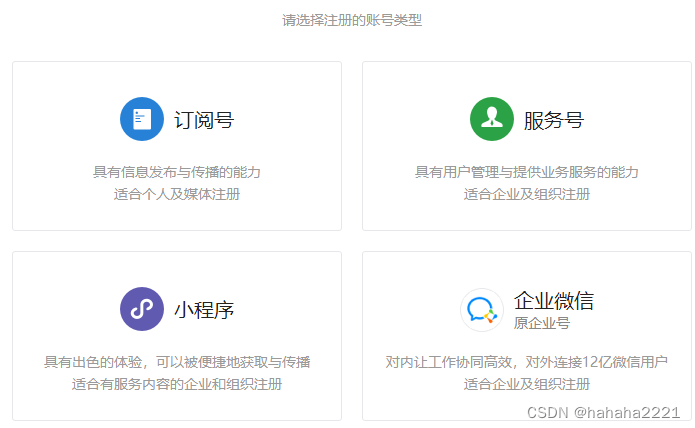Click 具有出色的体验，可以被便捷地获取与传播 text
Image resolution: width=695 pixels, height=428 pixels.
click(177, 362)
